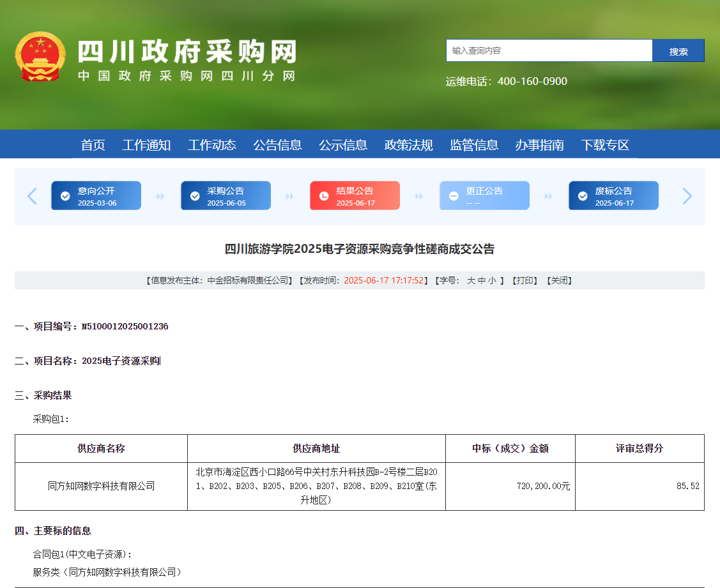
Task: Click hotline number 400-160-0900
Action: coord(532,81)
